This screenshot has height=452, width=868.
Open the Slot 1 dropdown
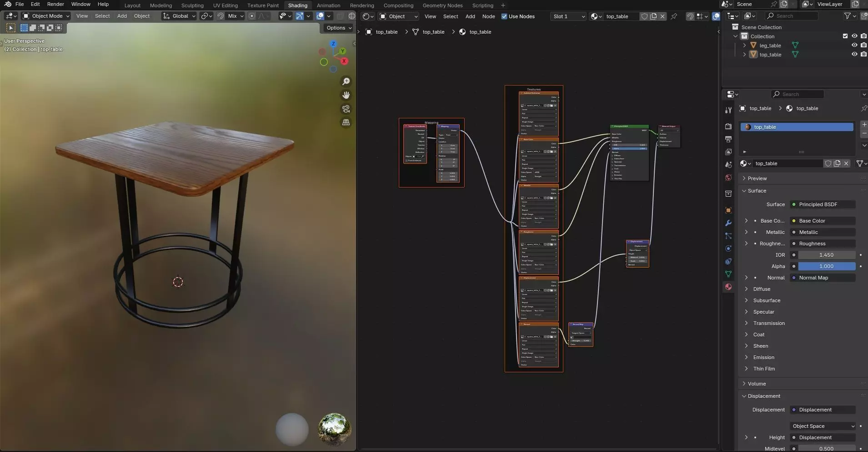pos(568,16)
